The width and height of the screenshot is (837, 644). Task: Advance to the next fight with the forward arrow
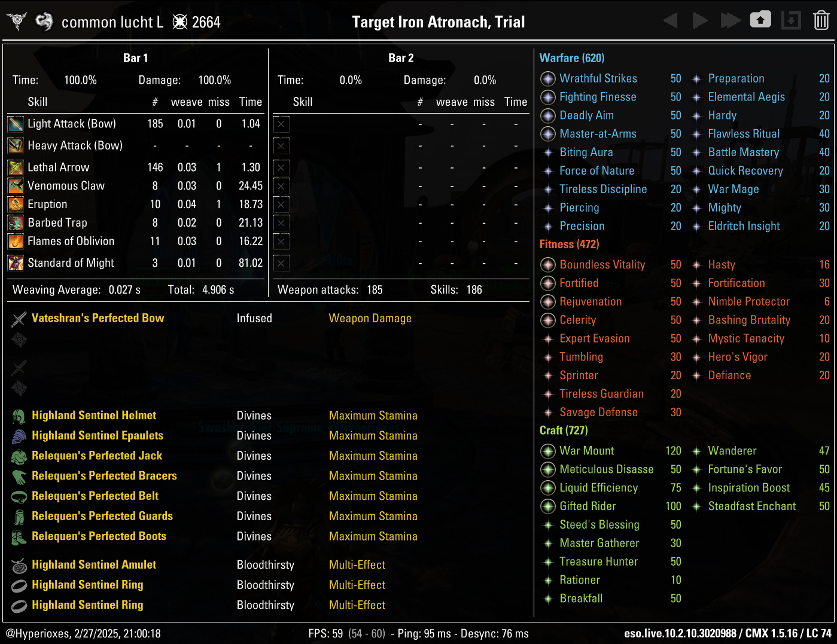(x=700, y=20)
